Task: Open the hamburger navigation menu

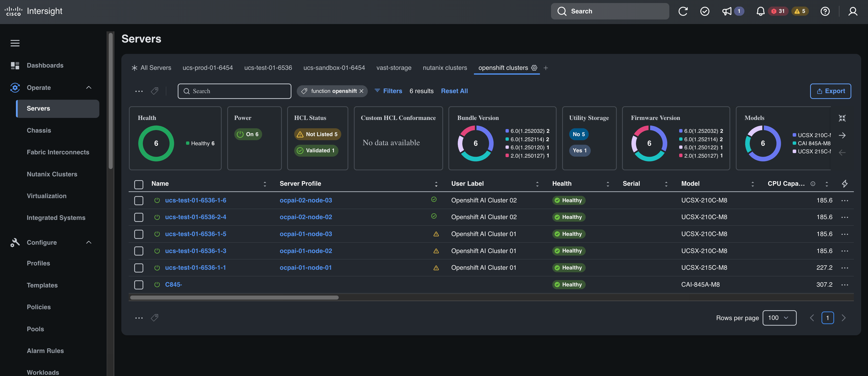Action: 15,43
